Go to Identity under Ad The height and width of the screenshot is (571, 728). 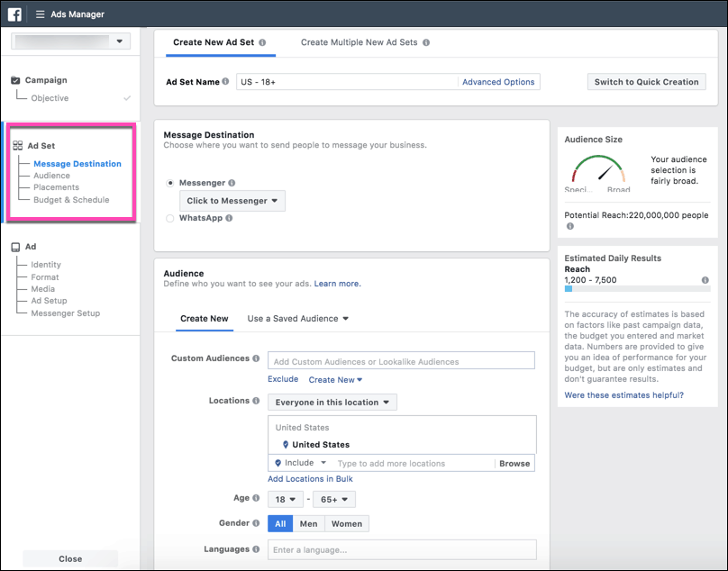pos(46,265)
